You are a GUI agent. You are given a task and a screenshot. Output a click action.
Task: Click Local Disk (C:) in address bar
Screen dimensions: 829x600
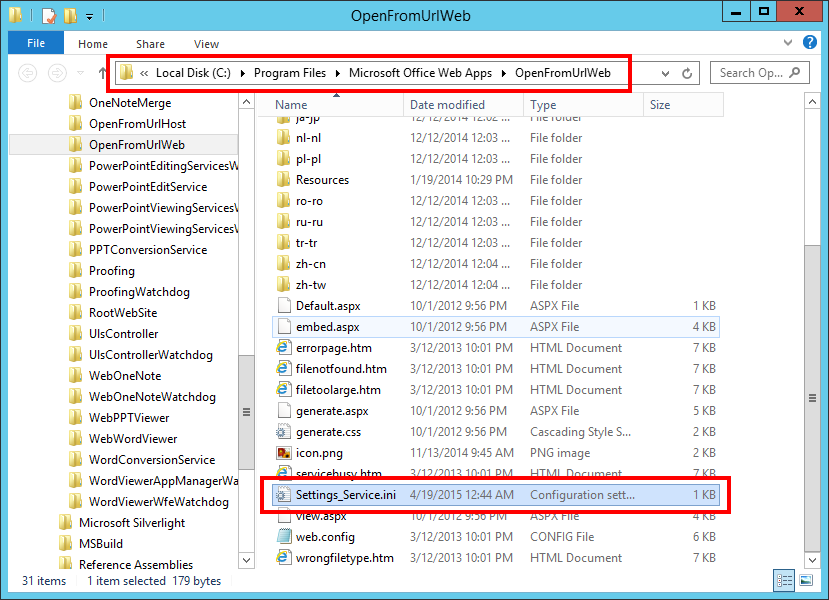coord(193,73)
